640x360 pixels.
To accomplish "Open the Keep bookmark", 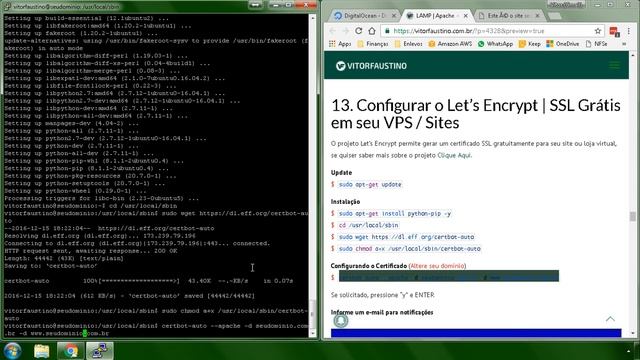I will point(530,44).
